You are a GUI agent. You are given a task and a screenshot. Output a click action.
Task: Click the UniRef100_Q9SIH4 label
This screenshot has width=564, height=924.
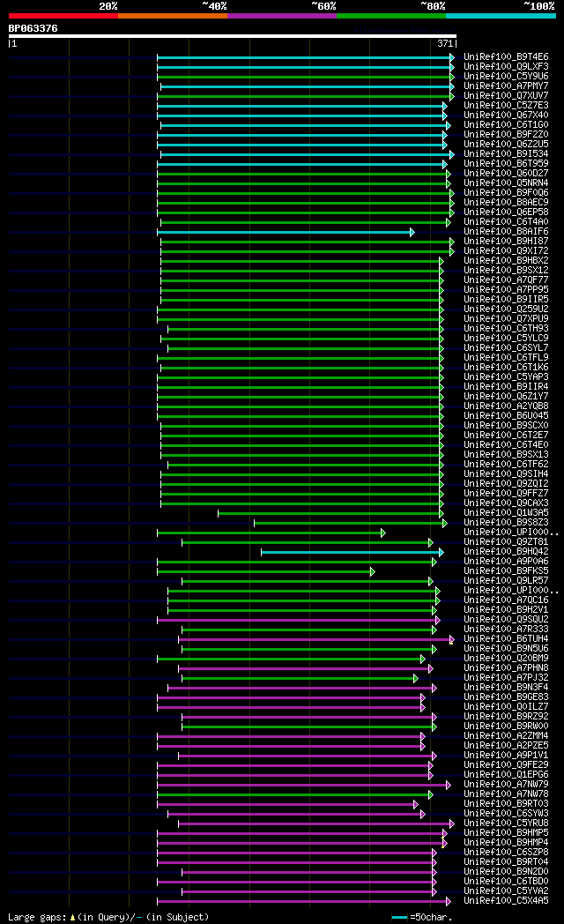coord(506,474)
